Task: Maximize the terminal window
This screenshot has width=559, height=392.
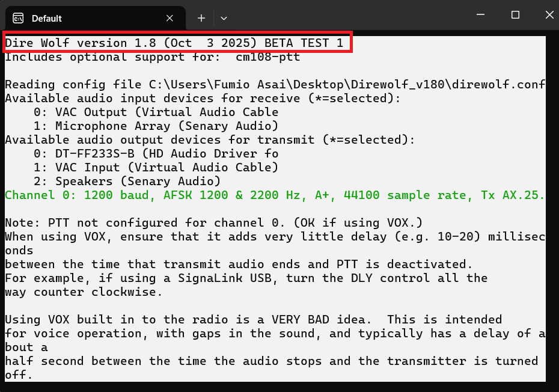Action: (x=515, y=14)
